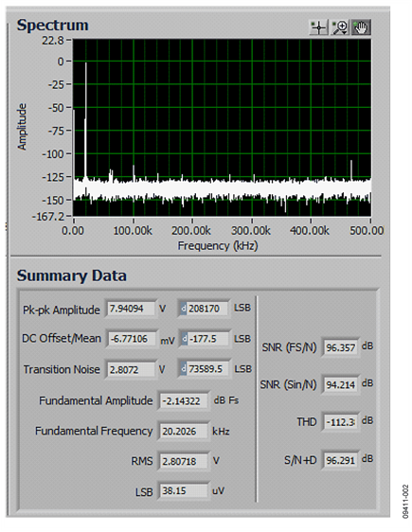The height and width of the screenshot is (532, 412).
Task: Click the radix 'd' indicator beside 73589.5
Action: click(183, 369)
